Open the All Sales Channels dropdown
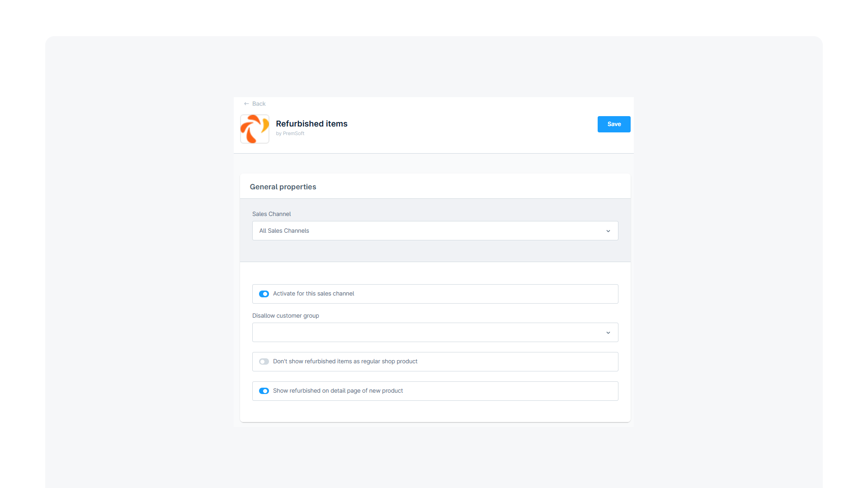The width and height of the screenshot is (868, 488). coord(435,231)
